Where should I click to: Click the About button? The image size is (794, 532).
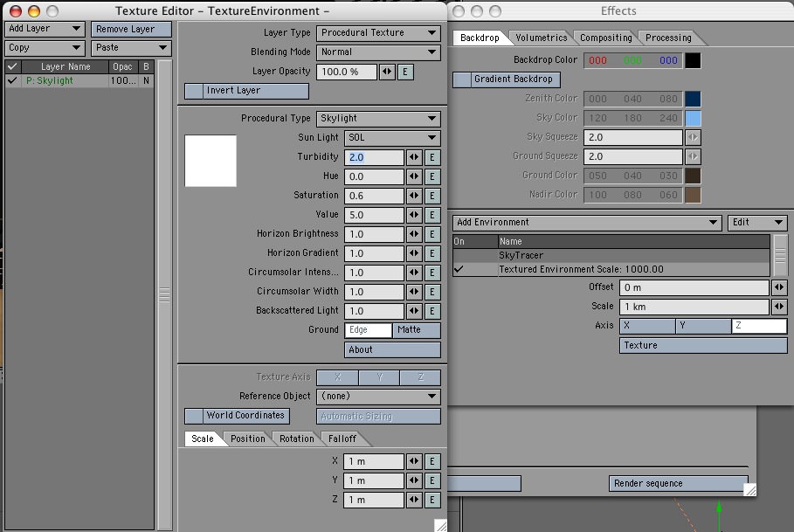pyautogui.click(x=392, y=349)
